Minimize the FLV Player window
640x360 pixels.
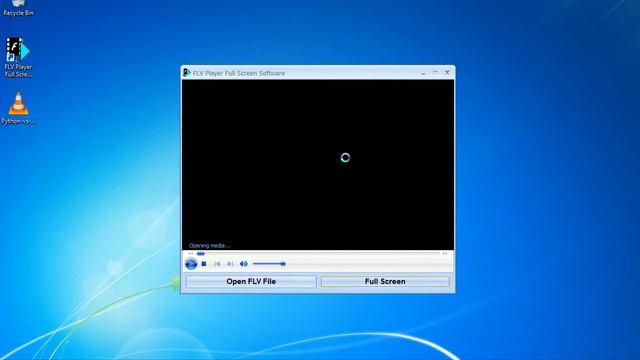[423, 73]
